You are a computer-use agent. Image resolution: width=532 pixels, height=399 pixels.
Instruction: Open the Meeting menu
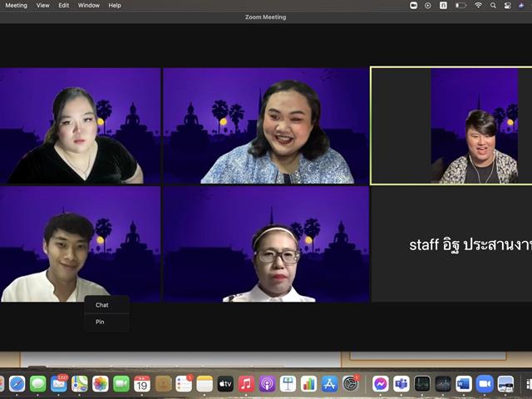tap(17, 6)
